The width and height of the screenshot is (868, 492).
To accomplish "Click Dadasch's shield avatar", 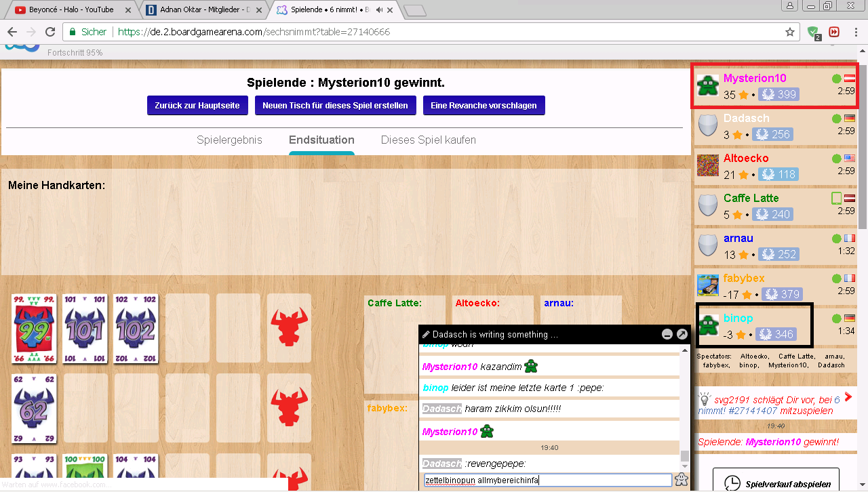I will pos(708,125).
